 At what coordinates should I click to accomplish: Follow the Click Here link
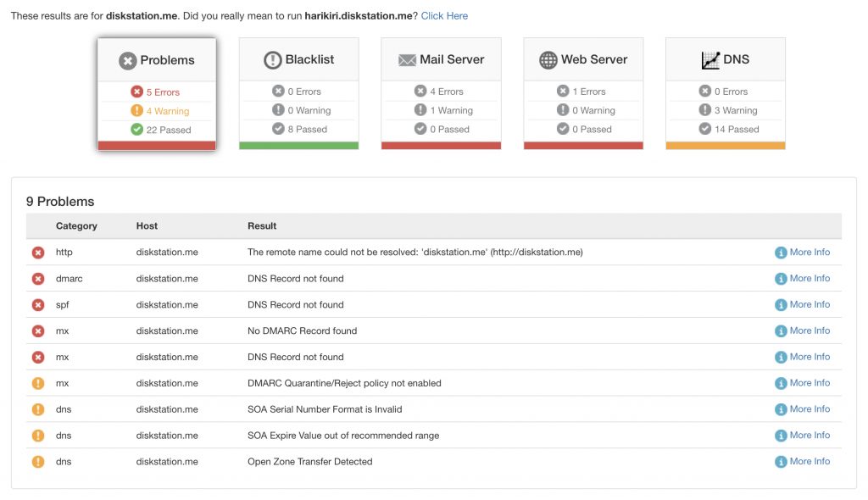444,16
